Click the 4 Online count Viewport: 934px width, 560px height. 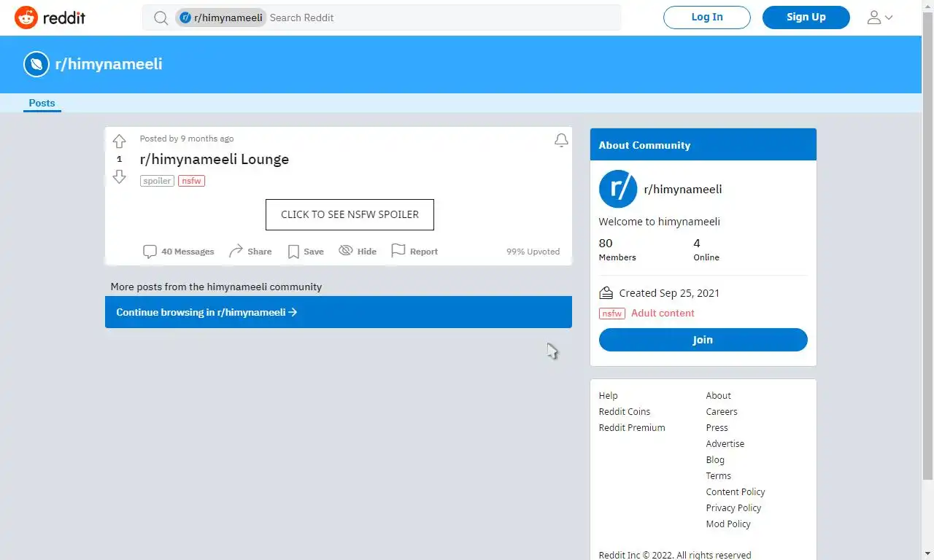pos(706,249)
